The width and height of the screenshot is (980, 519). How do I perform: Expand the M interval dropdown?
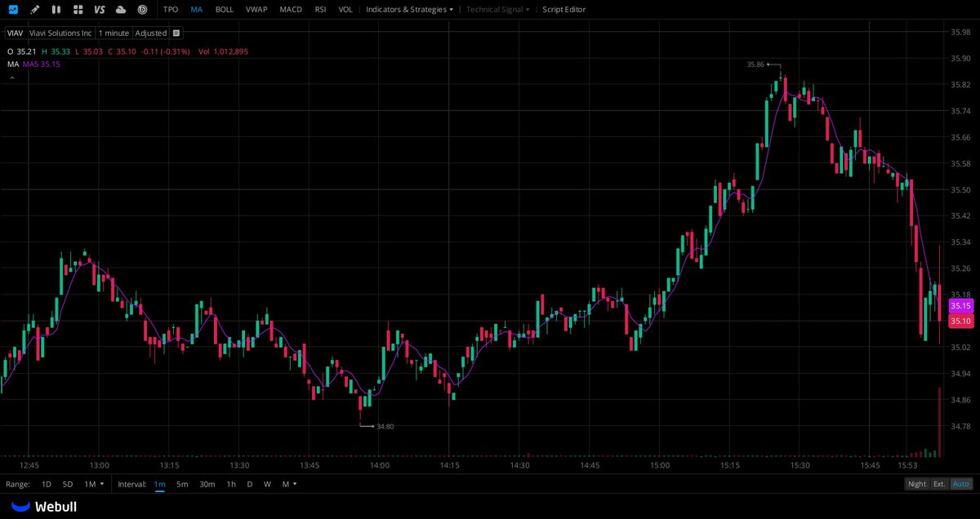point(289,484)
